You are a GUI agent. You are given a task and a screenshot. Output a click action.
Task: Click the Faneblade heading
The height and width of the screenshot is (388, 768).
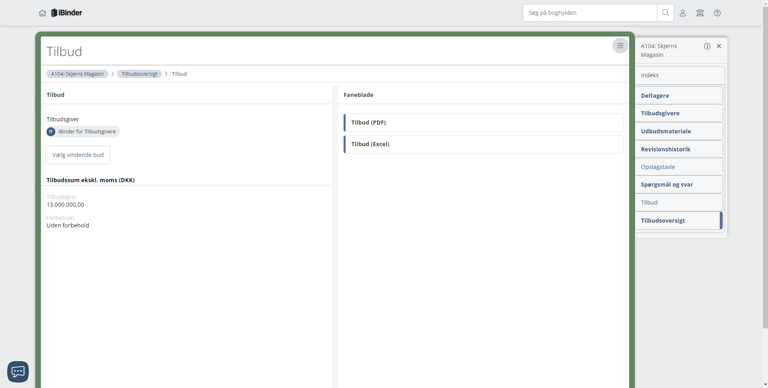click(x=358, y=95)
